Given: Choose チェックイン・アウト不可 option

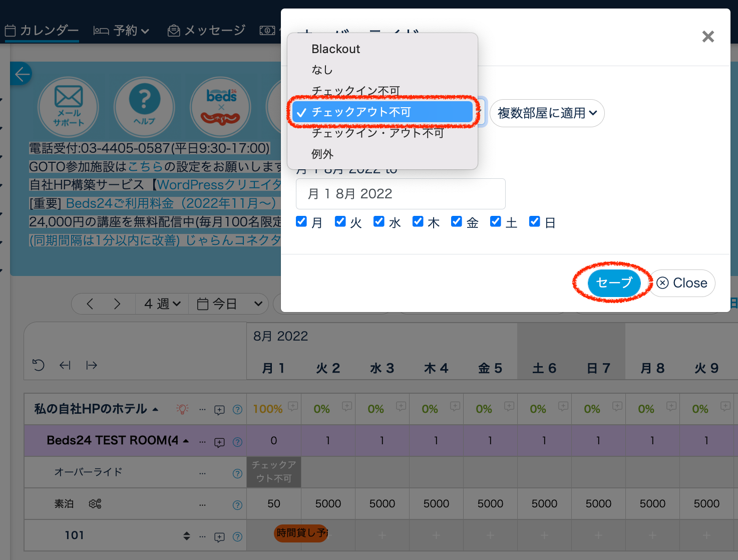Looking at the screenshot, I should [x=378, y=133].
